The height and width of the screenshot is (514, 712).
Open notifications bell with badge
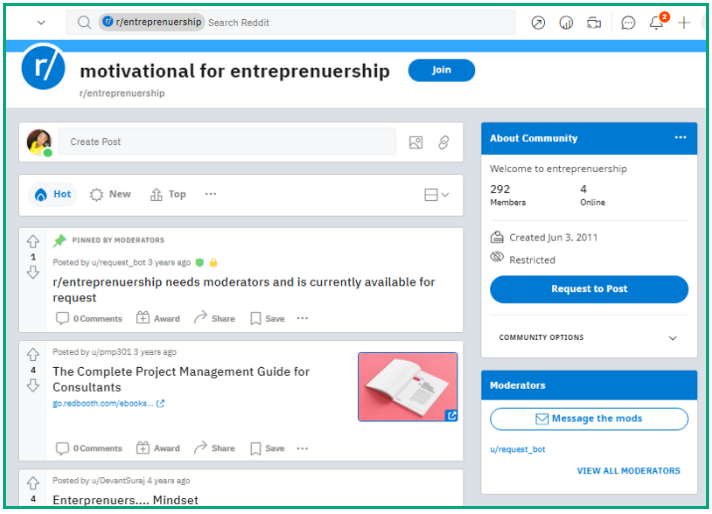(657, 22)
